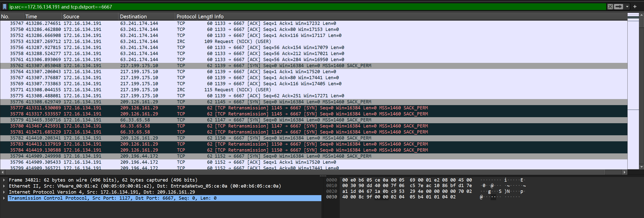Select IRC packet 35771 of length 115
The image size is (644, 218).
[x=314, y=90]
